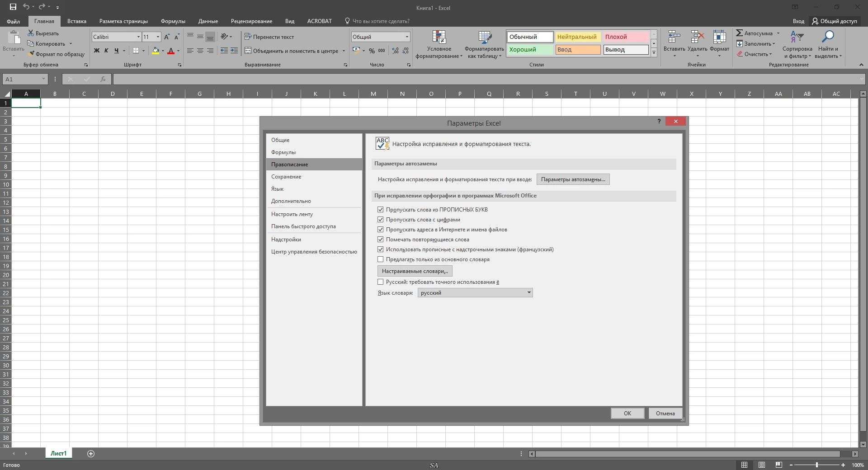This screenshot has width=868, height=470.
Task: Open the Файл tab
Action: (x=13, y=21)
